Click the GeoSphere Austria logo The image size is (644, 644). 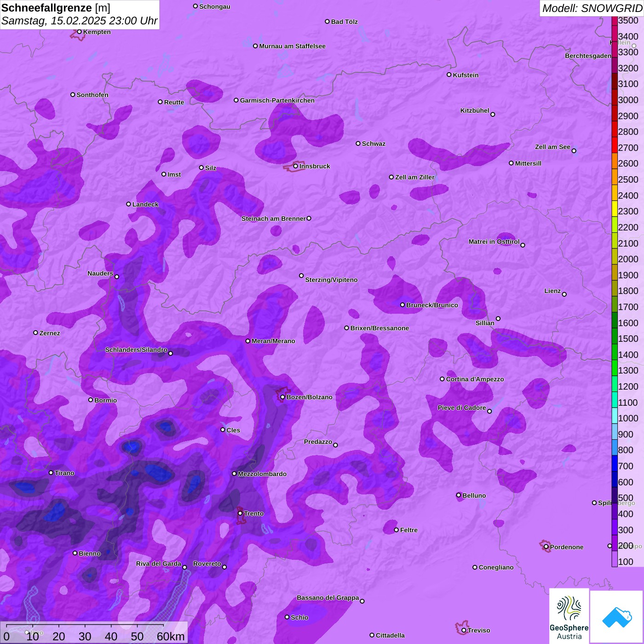click(569, 616)
